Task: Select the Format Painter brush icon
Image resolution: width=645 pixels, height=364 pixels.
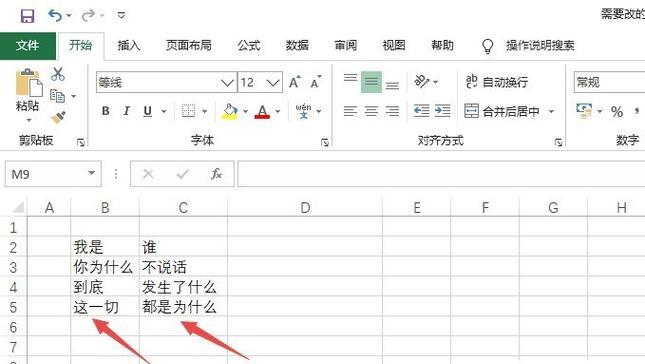Action: 58,118
